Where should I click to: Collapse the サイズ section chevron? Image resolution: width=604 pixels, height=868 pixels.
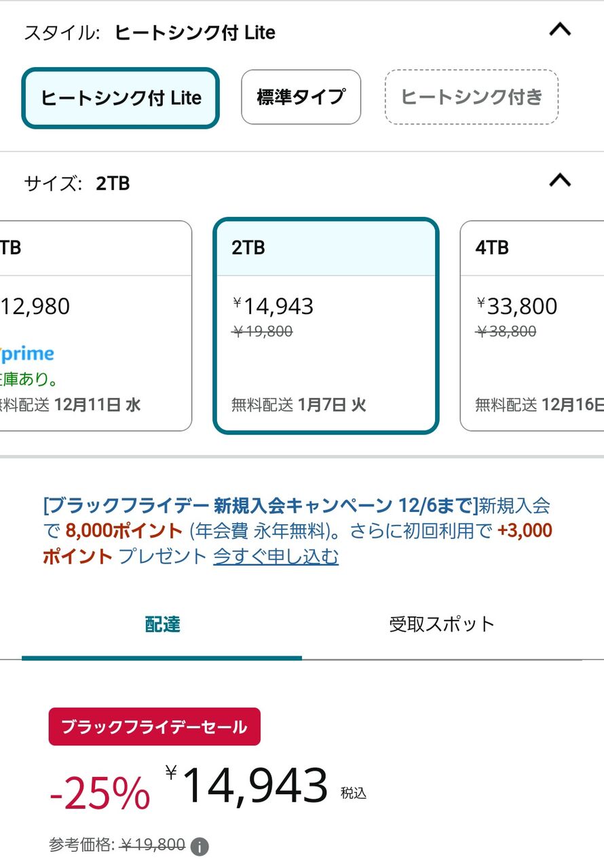point(559,180)
